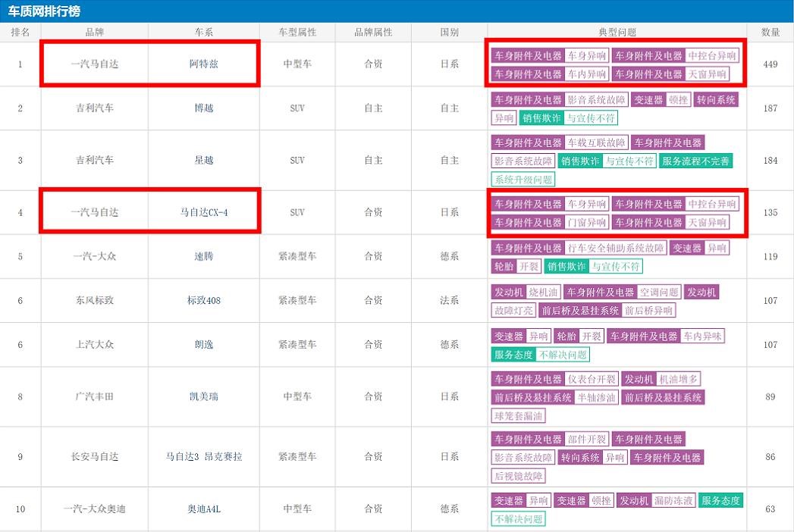This screenshot has height=532, width=794.
Task: Click the 449 complaint count
Action: [x=770, y=64]
